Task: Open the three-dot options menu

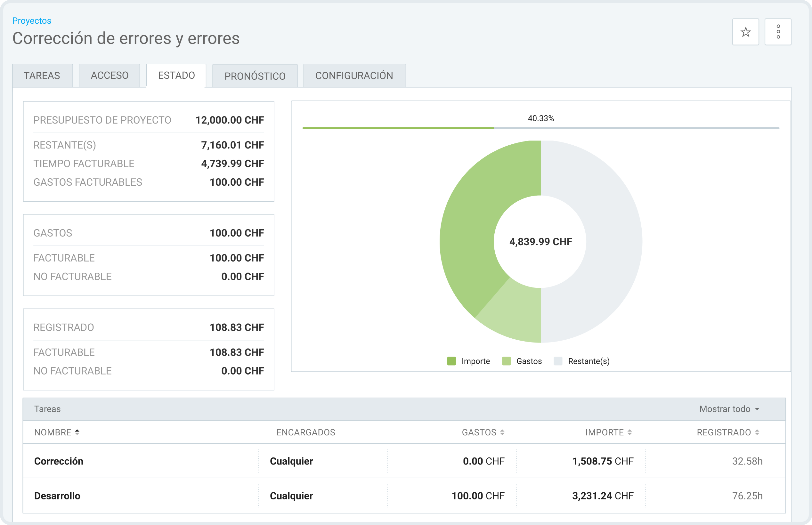Action: 778,32
